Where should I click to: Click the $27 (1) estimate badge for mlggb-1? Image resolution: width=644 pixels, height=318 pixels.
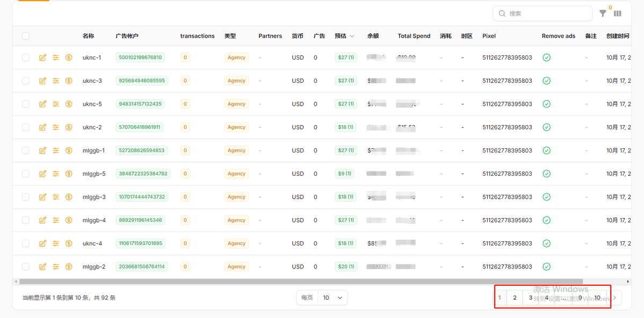[345, 150]
